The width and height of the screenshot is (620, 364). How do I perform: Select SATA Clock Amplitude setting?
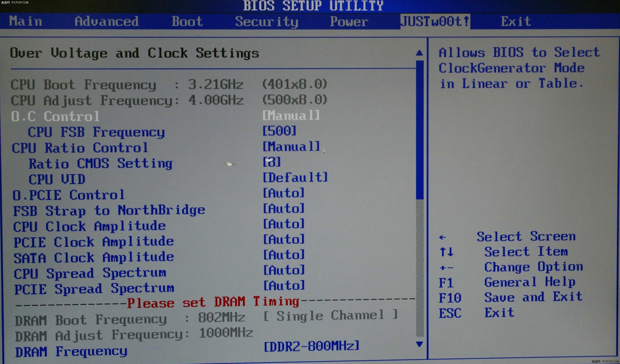(x=93, y=258)
